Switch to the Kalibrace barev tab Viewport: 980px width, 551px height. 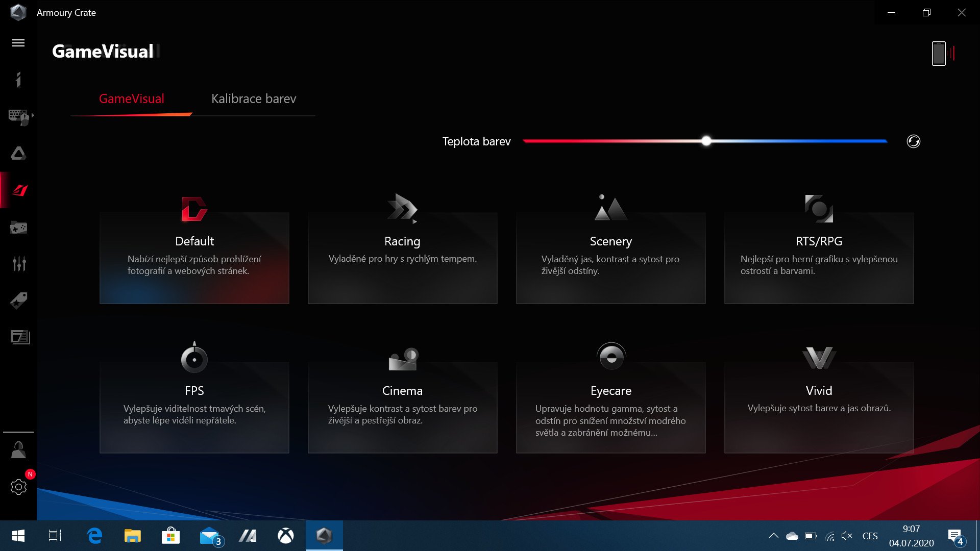pyautogui.click(x=254, y=98)
